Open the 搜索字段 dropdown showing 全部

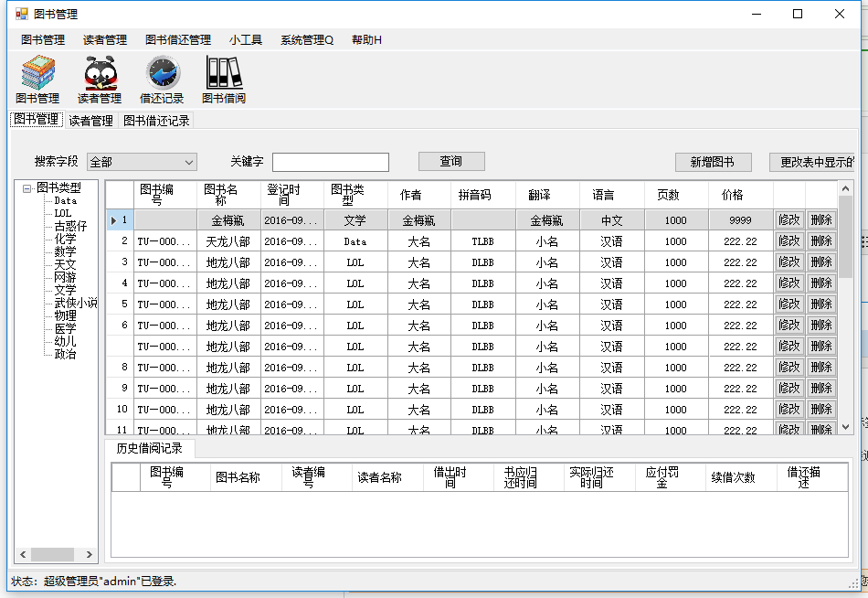pyautogui.click(x=142, y=162)
